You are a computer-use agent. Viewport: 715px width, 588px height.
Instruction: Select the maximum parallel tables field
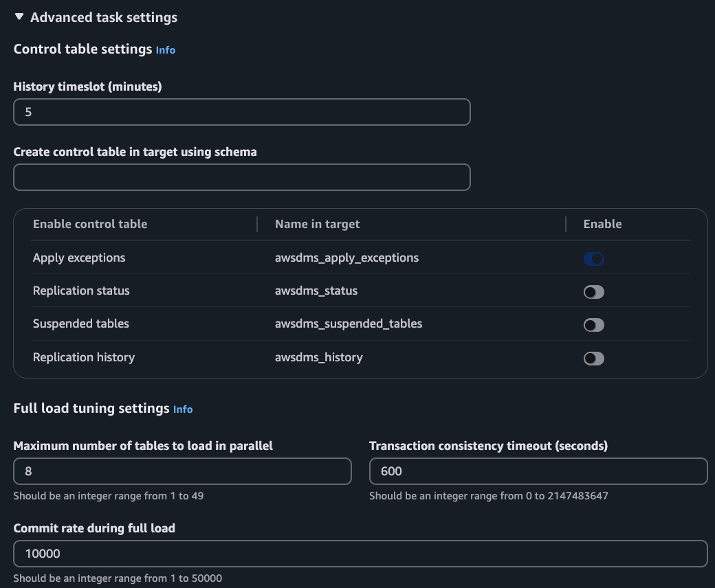[182, 471]
